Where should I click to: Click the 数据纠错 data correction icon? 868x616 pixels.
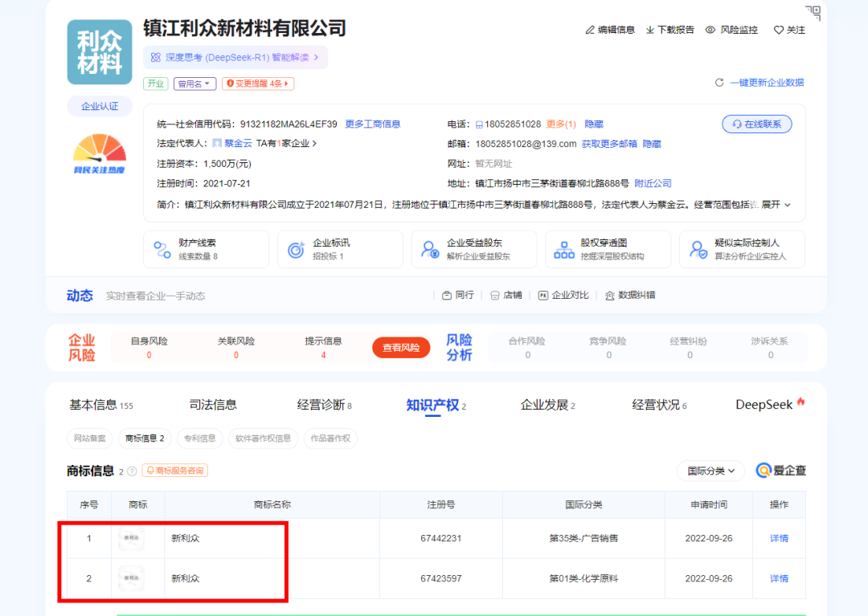(610, 295)
